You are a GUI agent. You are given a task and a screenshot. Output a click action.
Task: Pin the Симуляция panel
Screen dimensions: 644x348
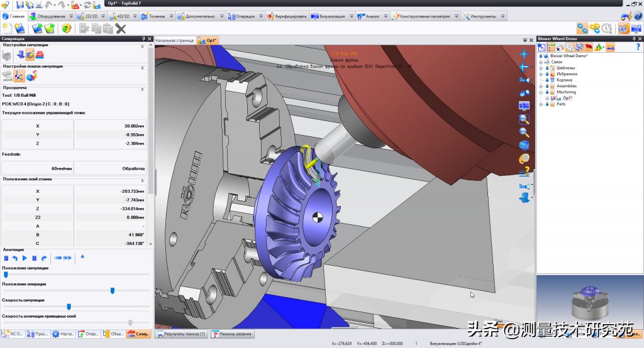click(143, 38)
